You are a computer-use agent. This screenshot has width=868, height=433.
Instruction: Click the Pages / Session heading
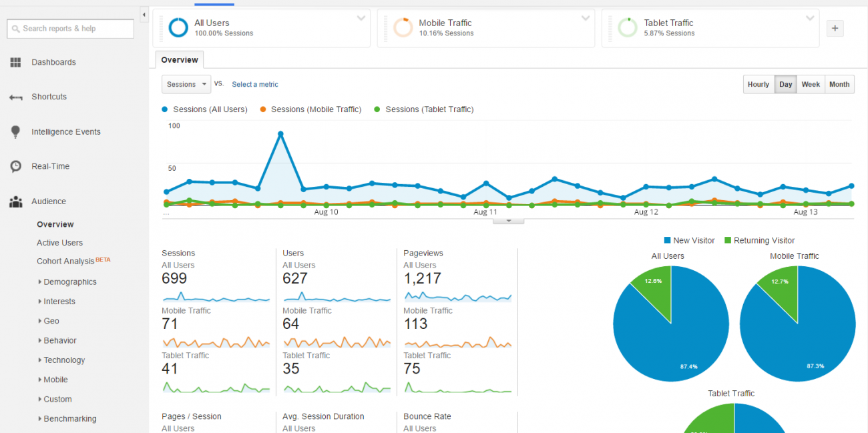[x=192, y=416]
